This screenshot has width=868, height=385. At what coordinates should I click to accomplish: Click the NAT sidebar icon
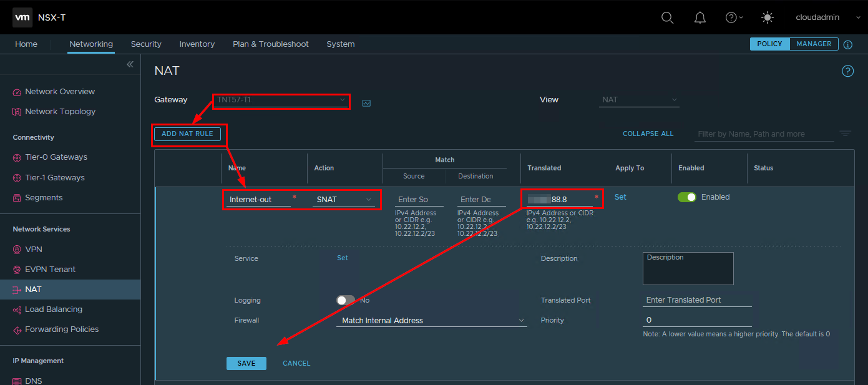pyautogui.click(x=17, y=290)
